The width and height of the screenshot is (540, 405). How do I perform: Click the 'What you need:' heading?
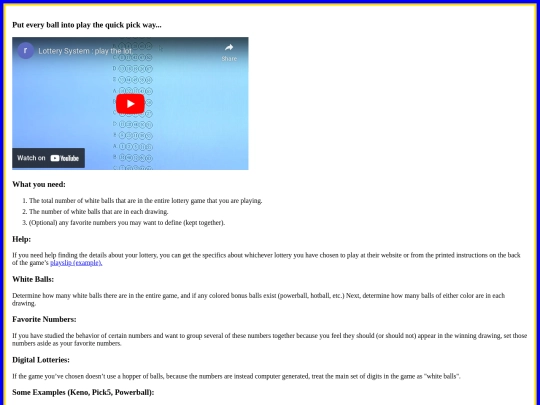pos(39,184)
